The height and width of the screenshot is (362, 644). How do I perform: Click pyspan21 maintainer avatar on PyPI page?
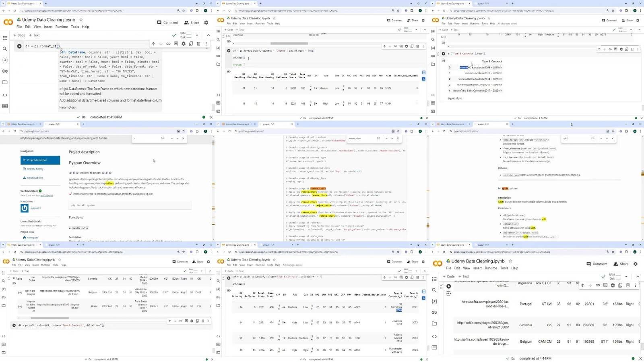pyautogui.click(x=25, y=208)
